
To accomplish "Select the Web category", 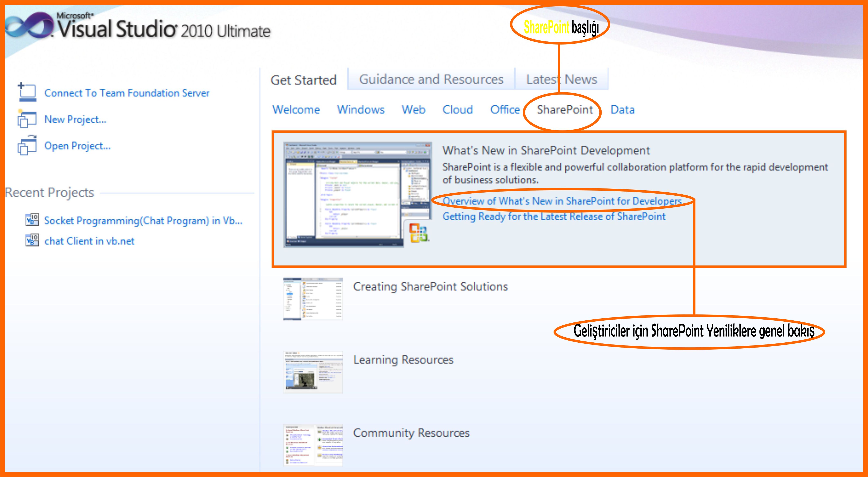I will click(413, 110).
